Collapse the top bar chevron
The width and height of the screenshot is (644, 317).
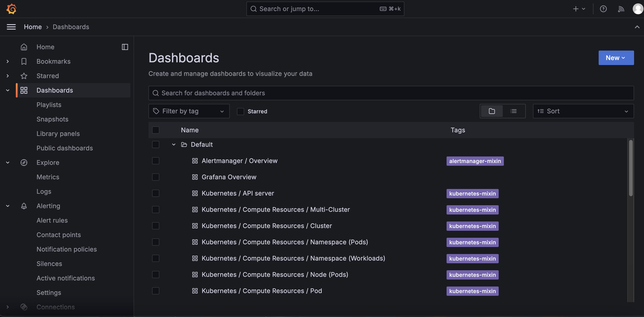coord(637,27)
